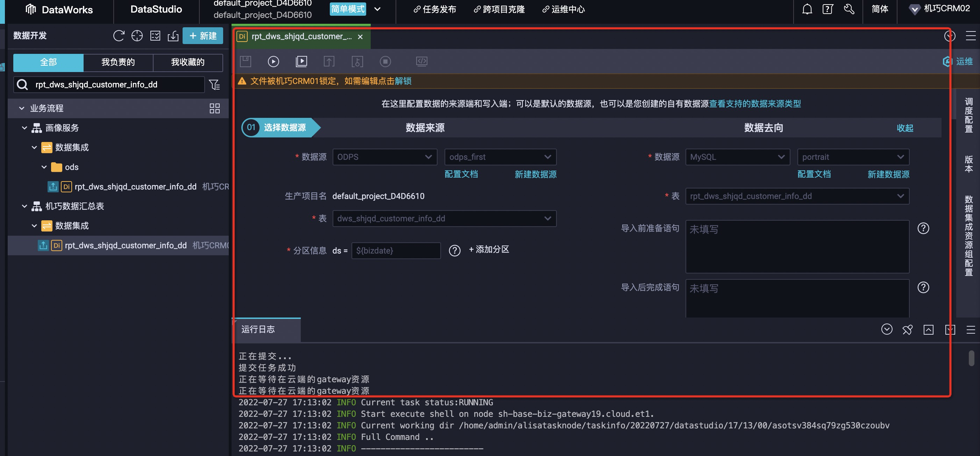980x456 pixels.
Task: Switch to the 运行日志 tab
Action: (266, 329)
